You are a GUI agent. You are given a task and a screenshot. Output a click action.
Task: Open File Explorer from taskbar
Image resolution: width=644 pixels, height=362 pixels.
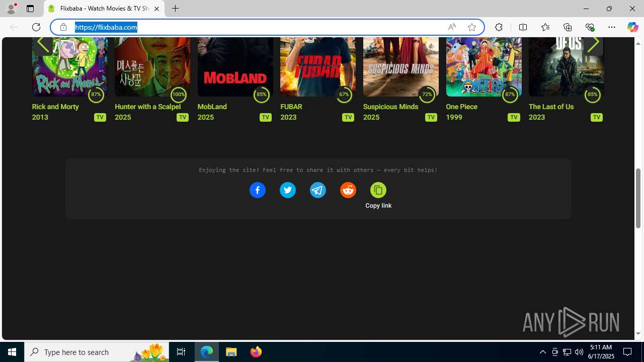(x=231, y=352)
